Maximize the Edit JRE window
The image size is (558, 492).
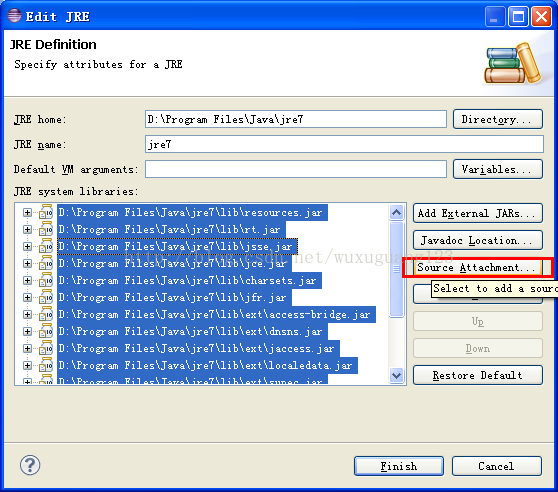point(518,17)
